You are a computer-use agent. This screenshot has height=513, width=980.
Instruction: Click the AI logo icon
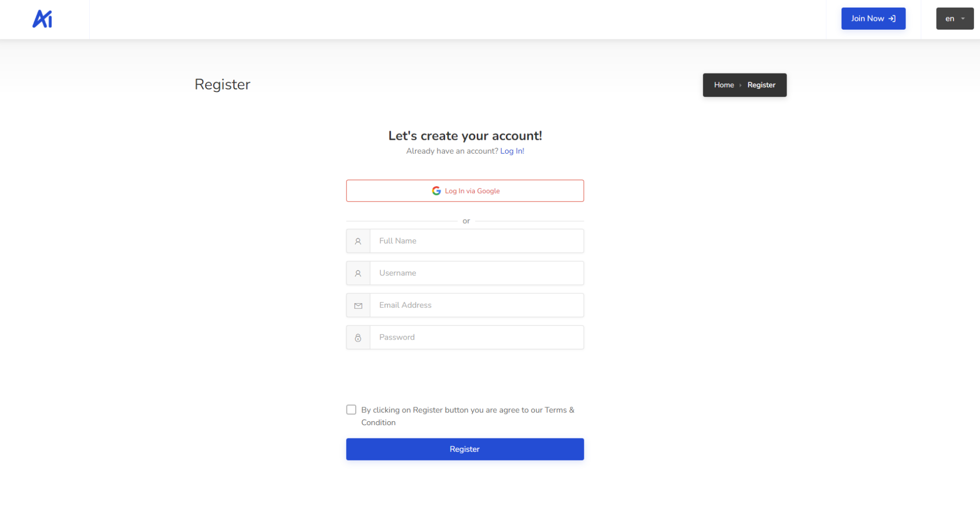(x=42, y=19)
